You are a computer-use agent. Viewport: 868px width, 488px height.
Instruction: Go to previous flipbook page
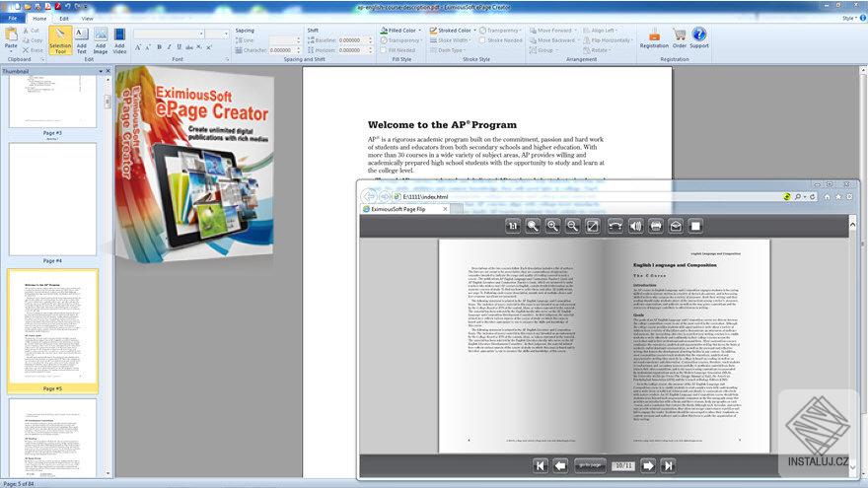[560, 466]
